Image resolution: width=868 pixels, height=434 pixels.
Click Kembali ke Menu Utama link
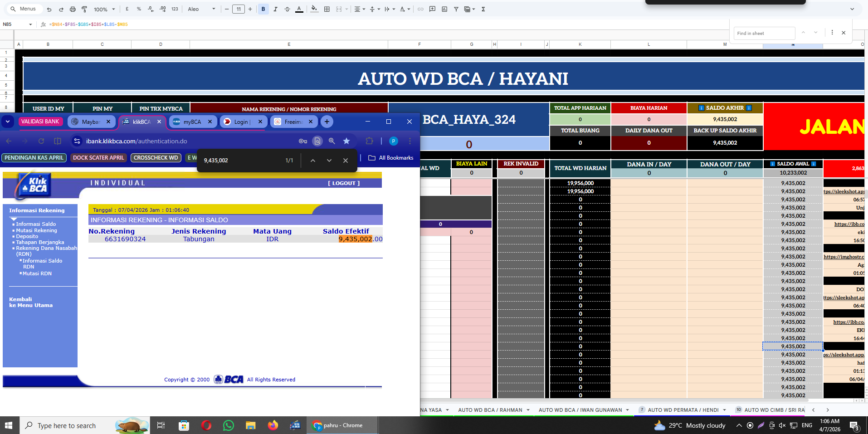[x=31, y=302]
